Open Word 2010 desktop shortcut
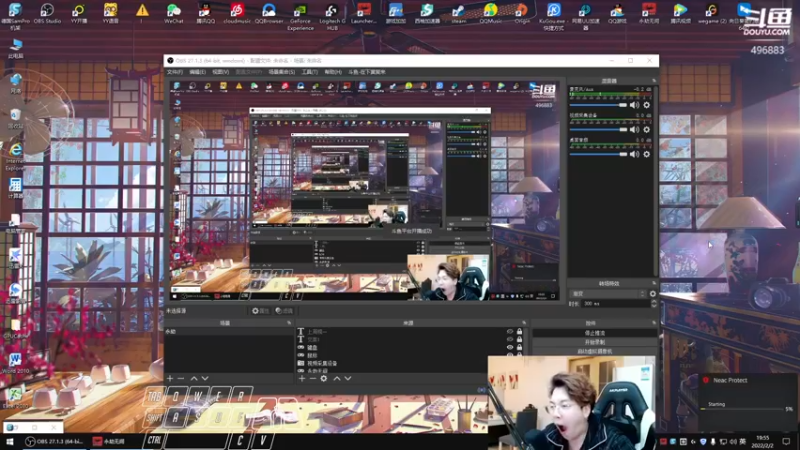The height and width of the screenshot is (450, 800). click(x=15, y=363)
